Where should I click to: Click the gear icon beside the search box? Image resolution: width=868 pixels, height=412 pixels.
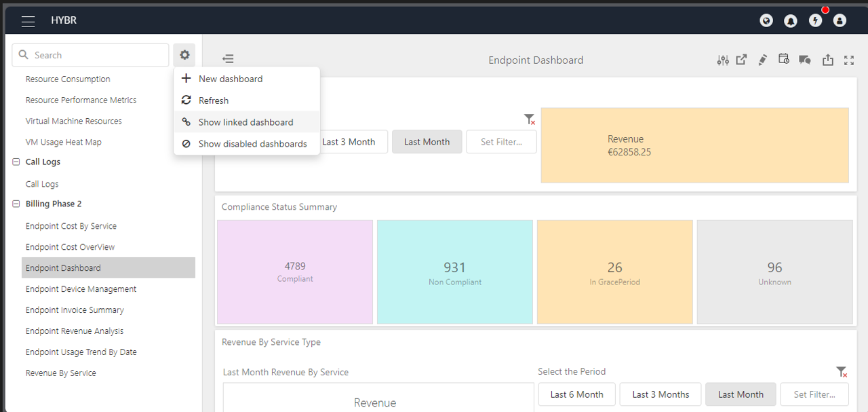(x=184, y=55)
